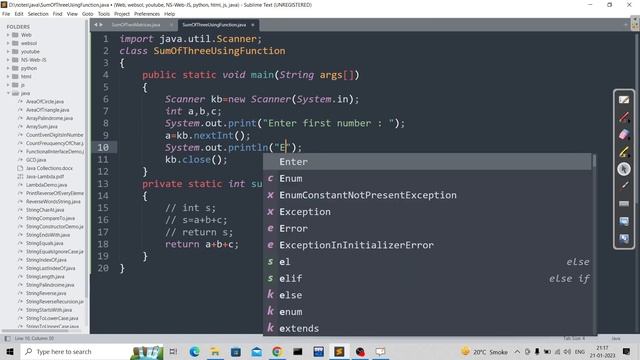Open the Goto menu

click(x=87, y=14)
